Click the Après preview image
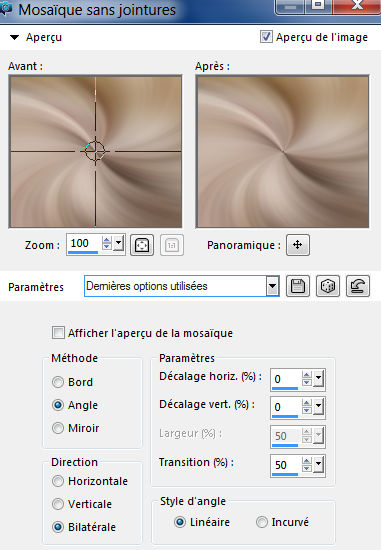The image size is (381, 550). tap(282, 152)
